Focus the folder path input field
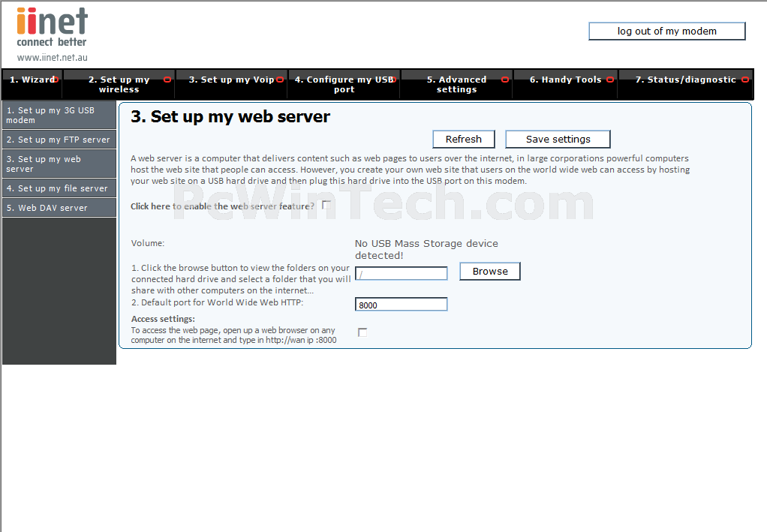The image size is (767, 532). 401,273
